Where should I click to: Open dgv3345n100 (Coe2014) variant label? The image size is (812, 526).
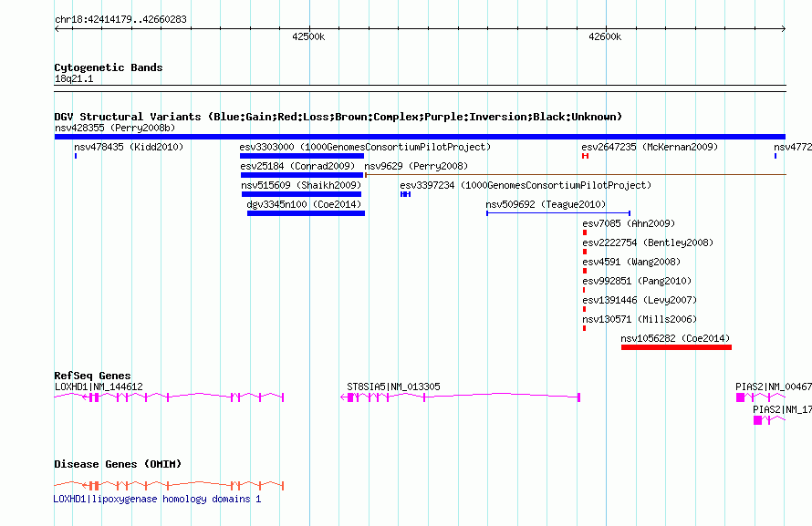(304, 204)
